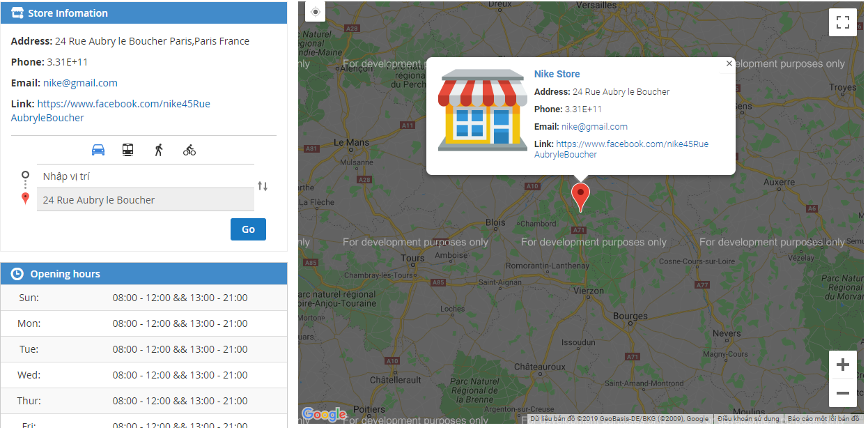
Task: Click the Vierzon label on map
Action: pos(588,291)
